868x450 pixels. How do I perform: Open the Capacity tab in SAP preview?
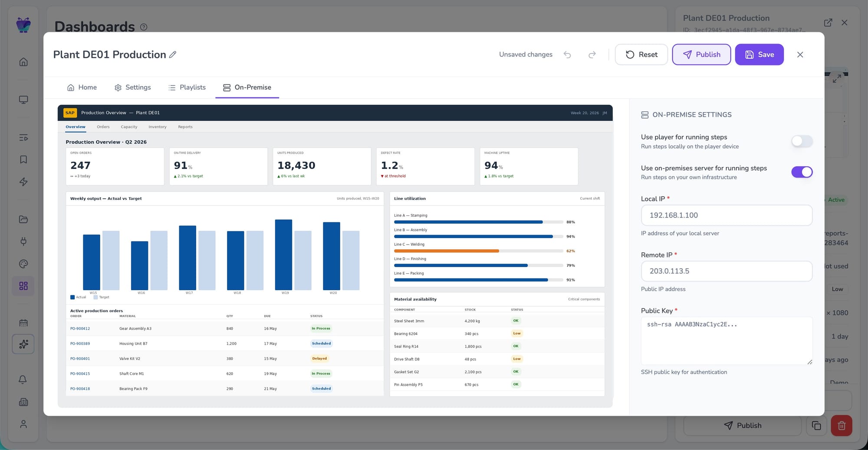point(129,127)
